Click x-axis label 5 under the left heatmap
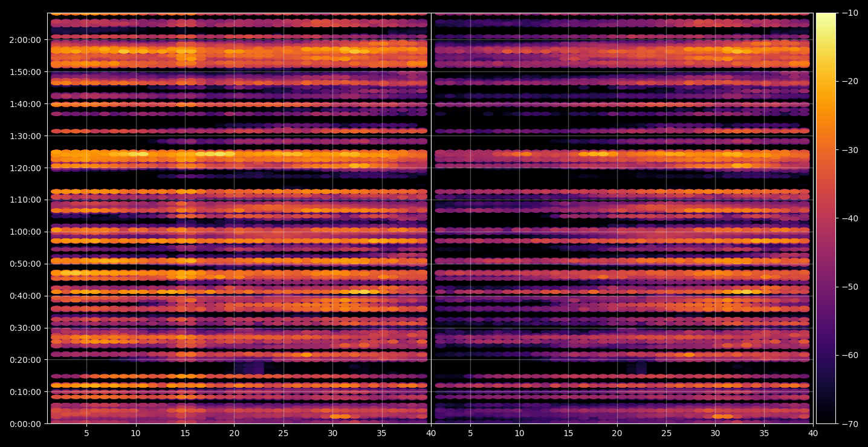868x447 pixels. point(86,433)
